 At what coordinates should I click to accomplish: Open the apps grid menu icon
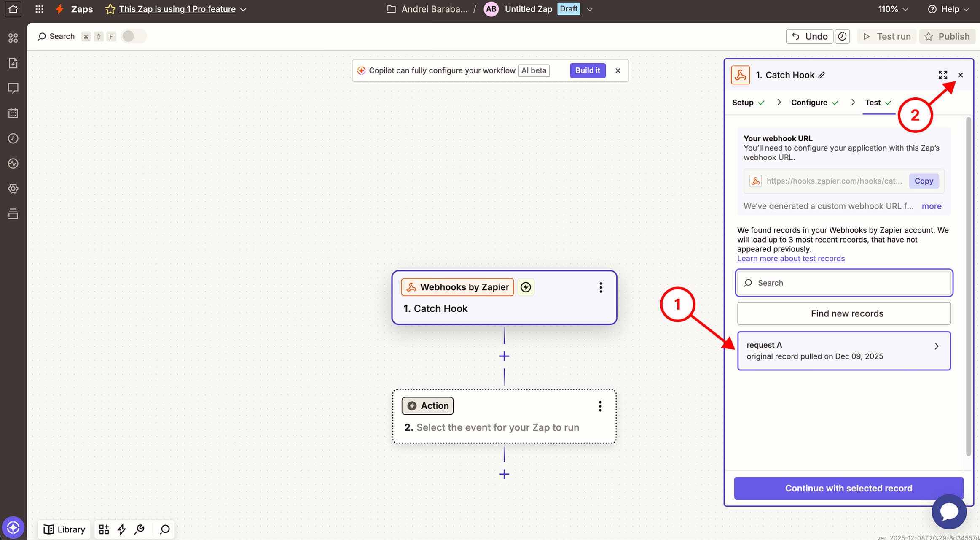click(39, 9)
